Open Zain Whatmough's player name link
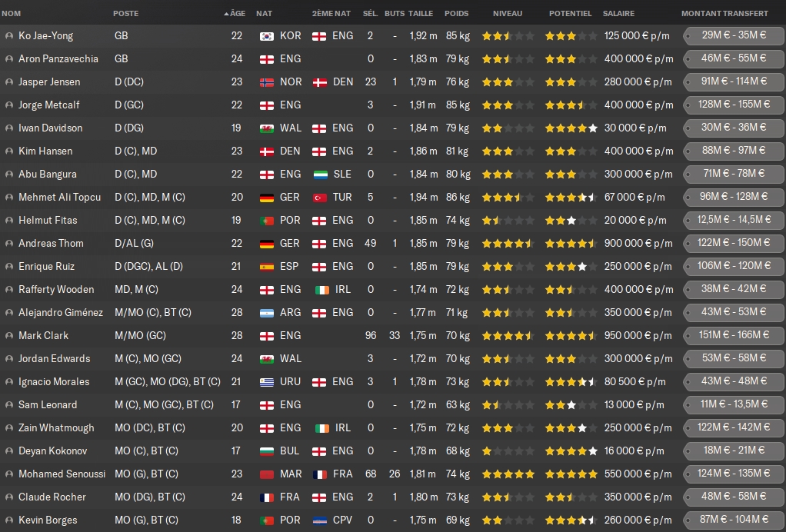 pyautogui.click(x=56, y=428)
